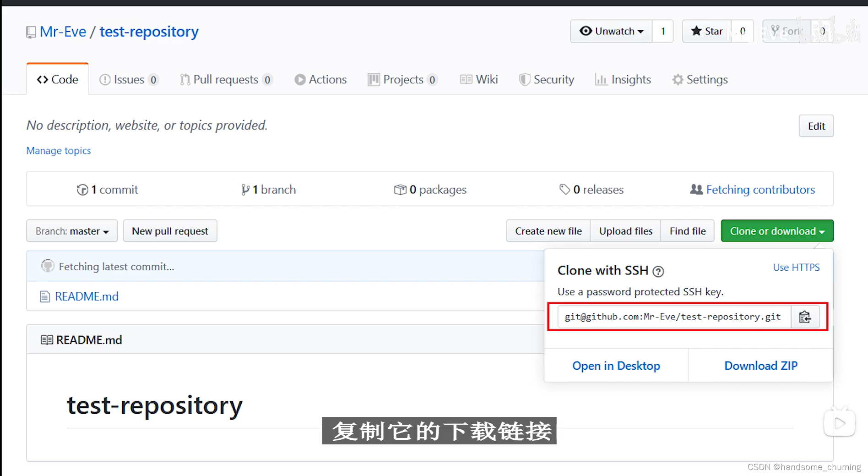868x476 pixels.
Task: Click Download ZIP
Action: pyautogui.click(x=761, y=366)
